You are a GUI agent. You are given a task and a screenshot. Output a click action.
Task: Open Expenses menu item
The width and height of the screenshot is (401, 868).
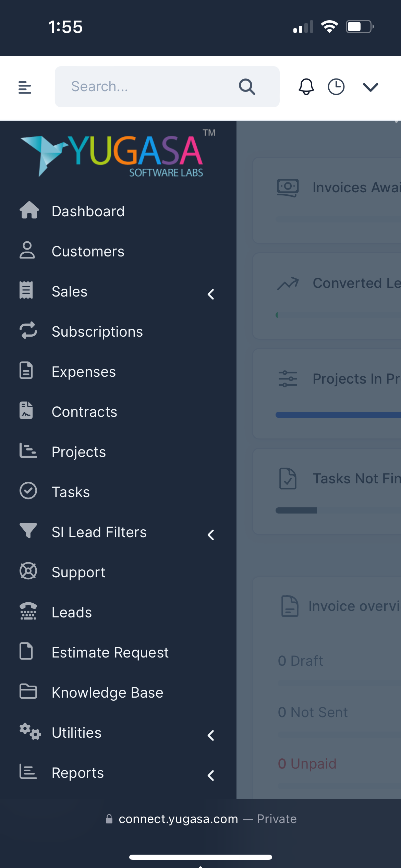pos(118,372)
